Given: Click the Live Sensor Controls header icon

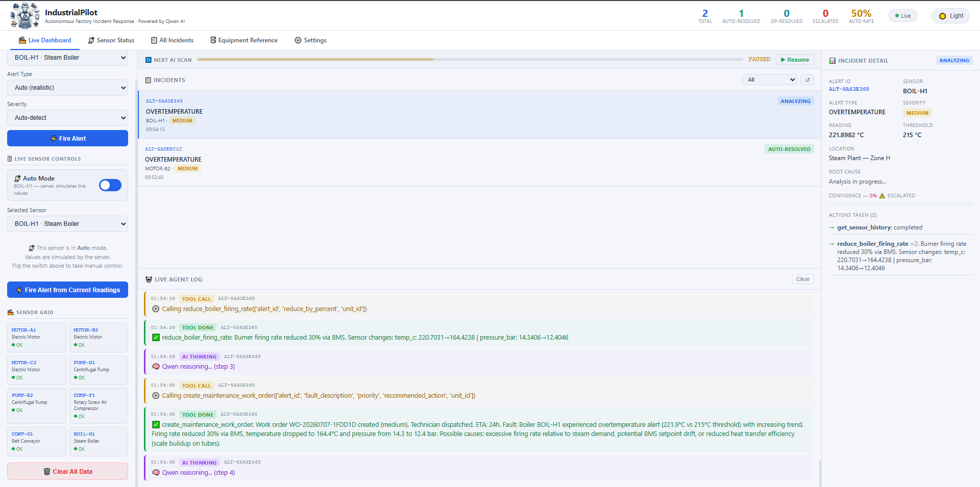Looking at the screenshot, I should pos(10,159).
